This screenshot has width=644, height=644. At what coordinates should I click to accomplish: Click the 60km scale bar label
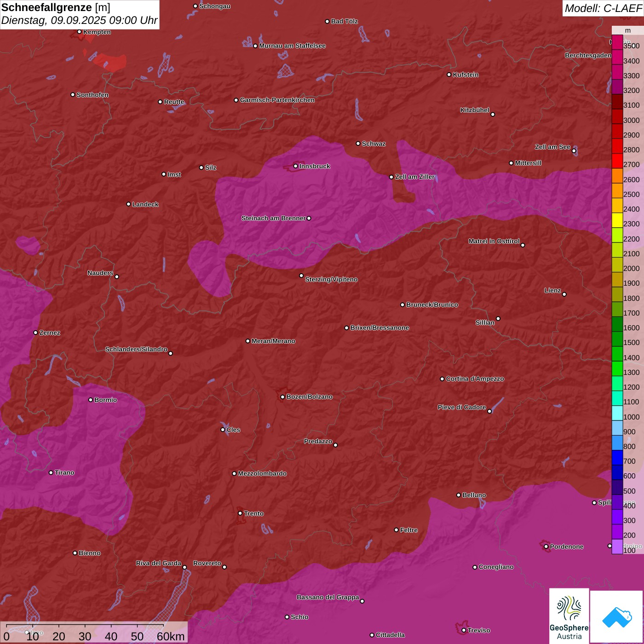point(171,637)
